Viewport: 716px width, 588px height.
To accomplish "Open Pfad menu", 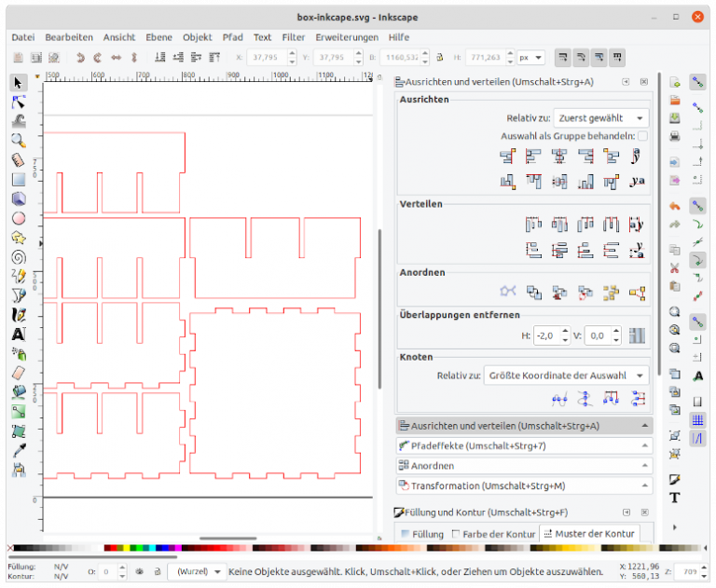I will (x=232, y=37).
